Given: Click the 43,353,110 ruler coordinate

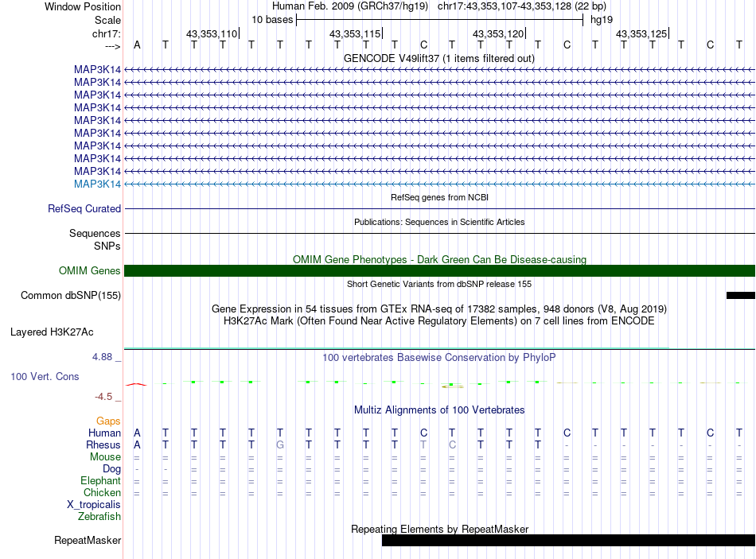Looking at the screenshot, I should 212,33.
